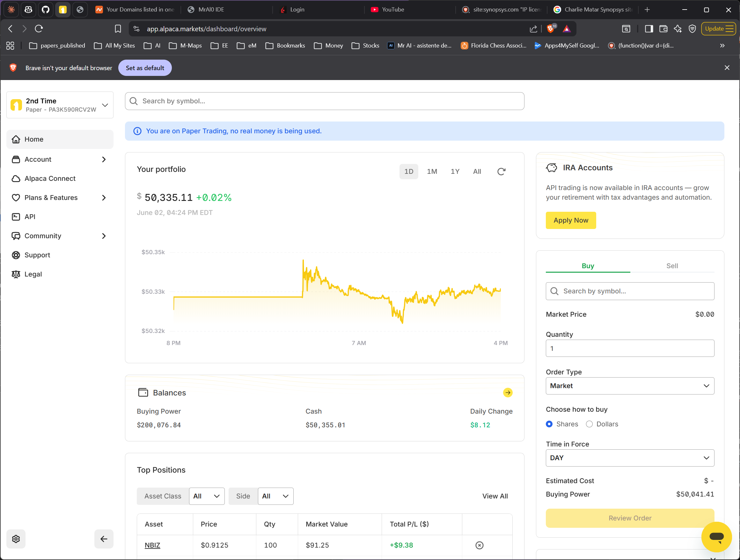This screenshot has height=560, width=740.
Task: Click the browser Update button
Action: [718, 29]
